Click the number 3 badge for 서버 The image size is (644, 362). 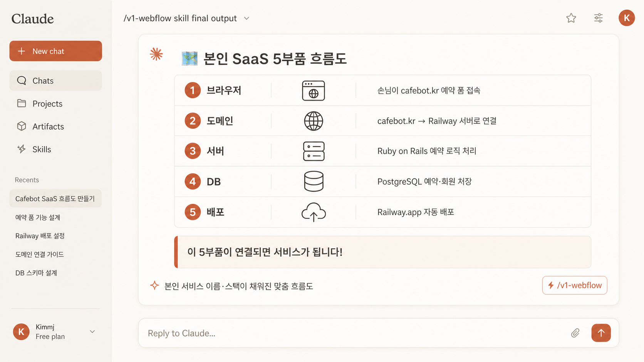pyautogui.click(x=193, y=151)
